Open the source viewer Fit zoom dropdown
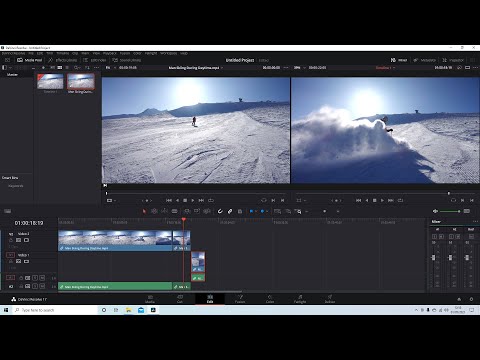The height and width of the screenshot is (360, 480). point(110,68)
